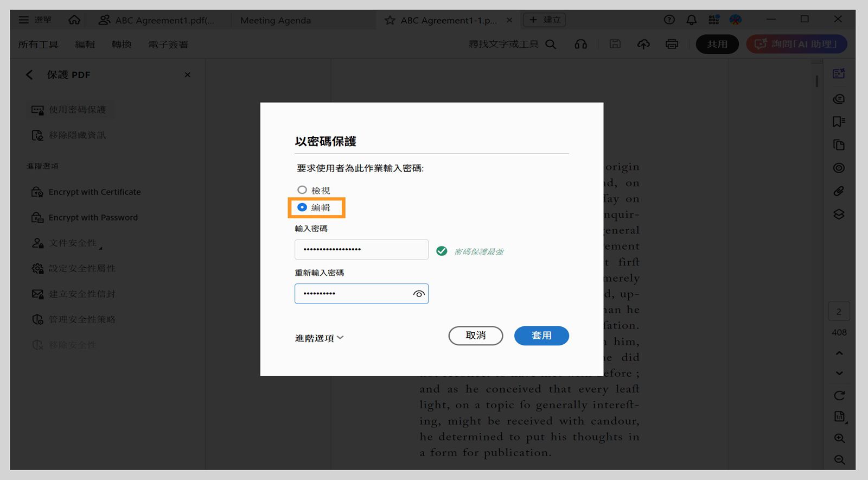Screen dimensions: 868x480
Task: Click the 共用 share button
Action: coord(717,44)
